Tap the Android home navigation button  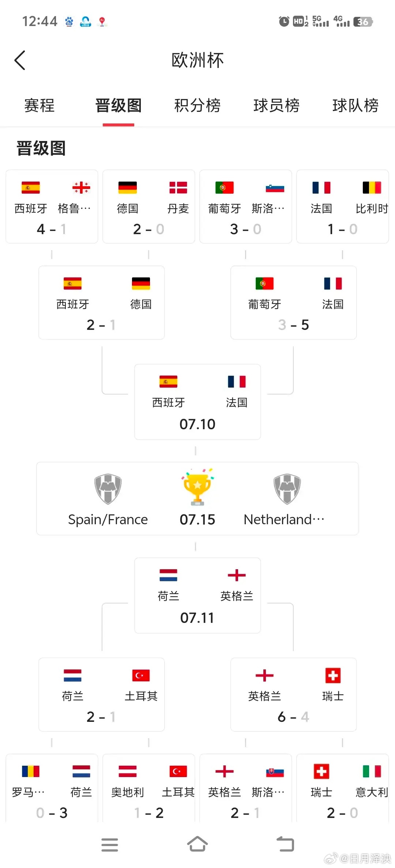[197, 844]
